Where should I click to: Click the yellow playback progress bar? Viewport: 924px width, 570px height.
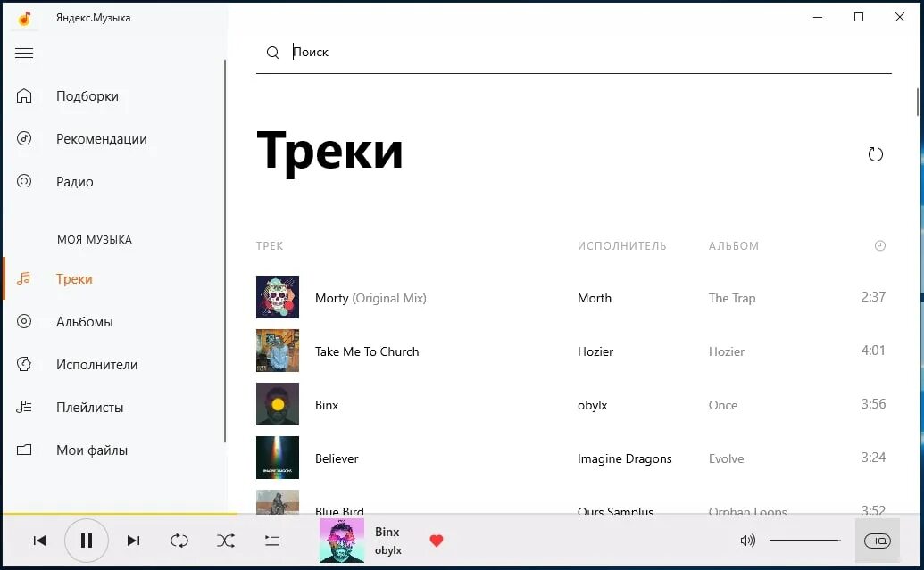click(x=121, y=514)
